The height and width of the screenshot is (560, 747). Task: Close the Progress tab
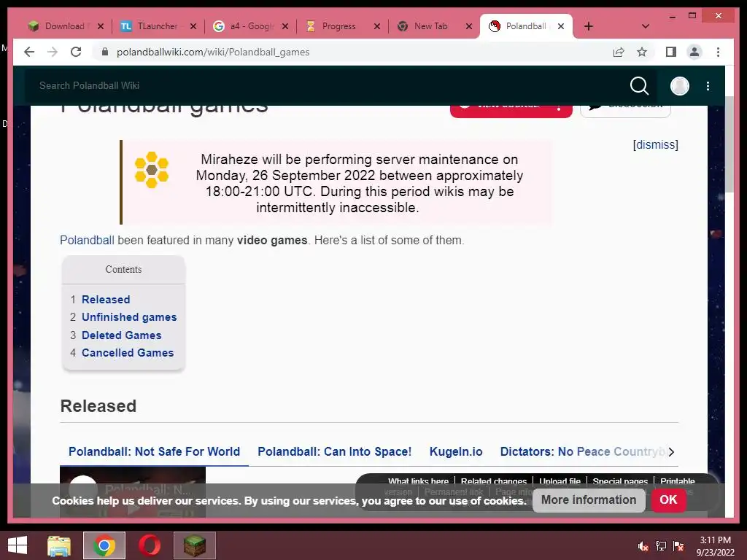click(377, 26)
